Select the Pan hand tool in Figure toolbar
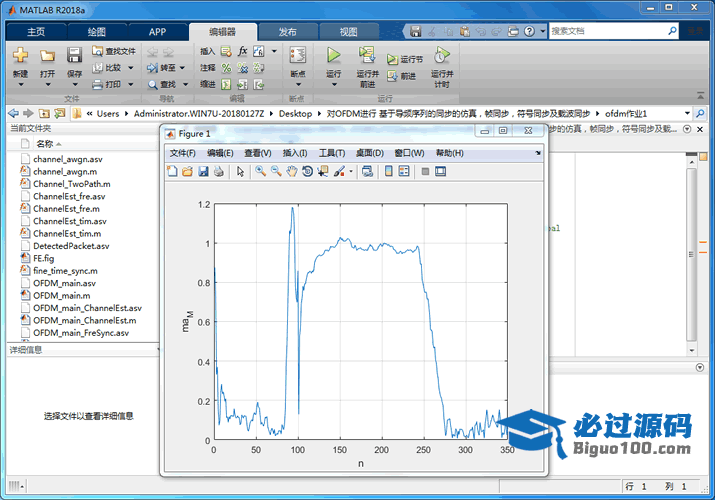The height and width of the screenshot is (500, 715). pyautogui.click(x=291, y=172)
